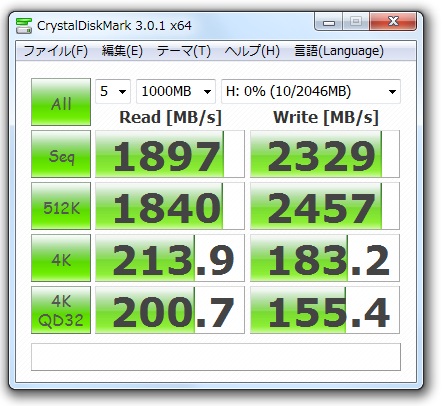Open the ファイル(F) menu
Screen dimensions: 442x406
[x=55, y=51]
